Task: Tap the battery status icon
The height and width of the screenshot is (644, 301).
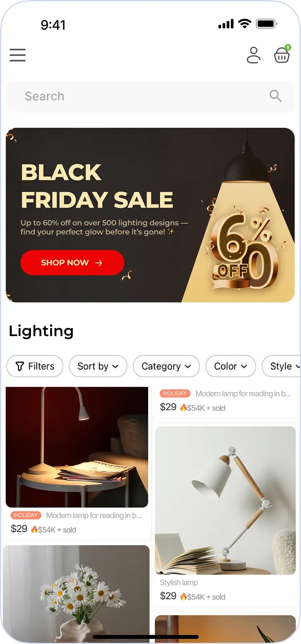Action: (x=267, y=24)
